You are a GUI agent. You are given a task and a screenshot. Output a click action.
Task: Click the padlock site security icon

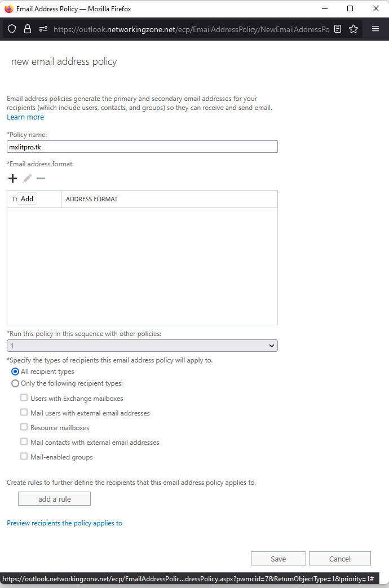(x=27, y=29)
